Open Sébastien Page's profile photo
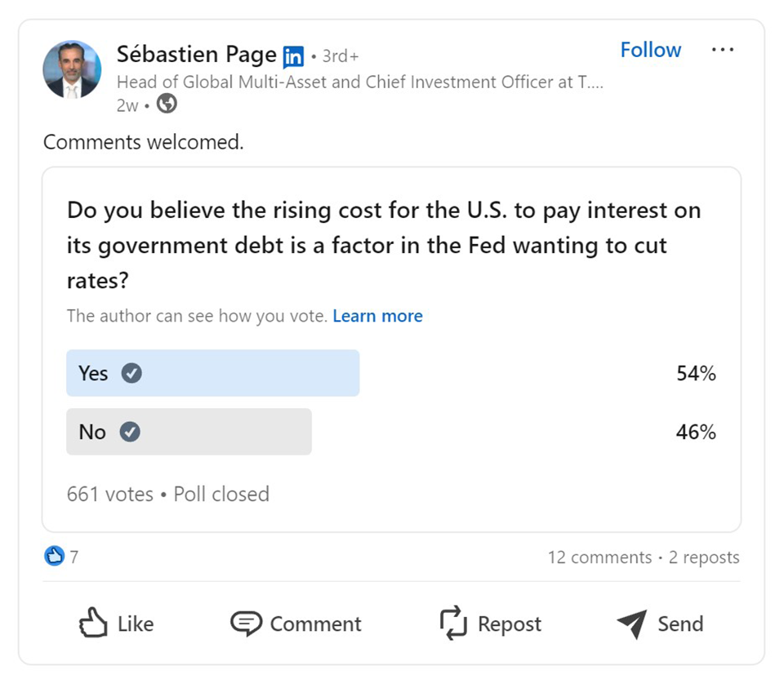Image resolution: width=784 pixels, height=684 pixels. [72, 69]
